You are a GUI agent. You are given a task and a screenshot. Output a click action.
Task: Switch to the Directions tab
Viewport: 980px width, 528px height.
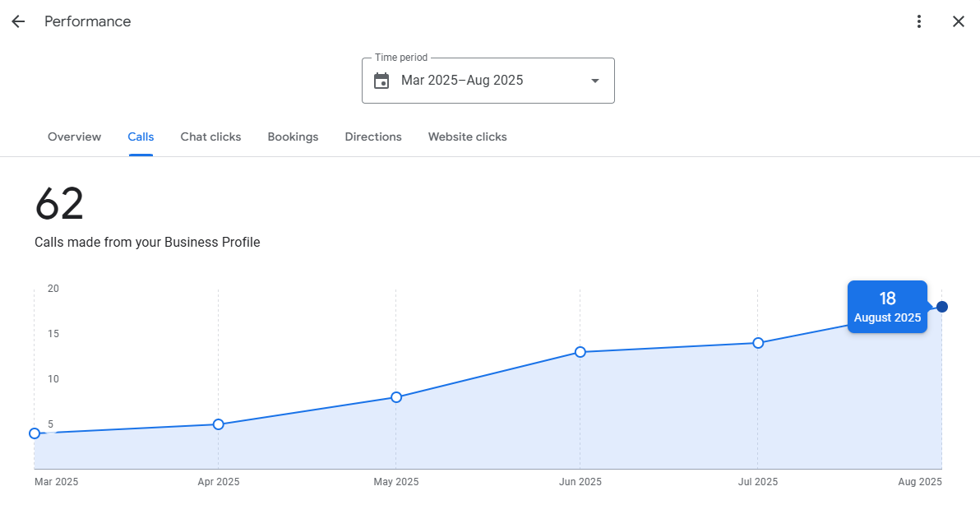click(x=373, y=137)
